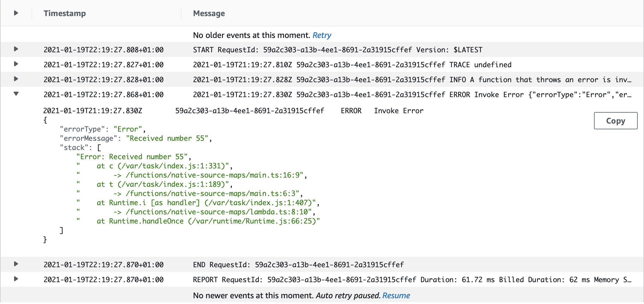Click the REPORT Duration message text
This screenshot has height=304, width=644.
(x=412, y=280)
